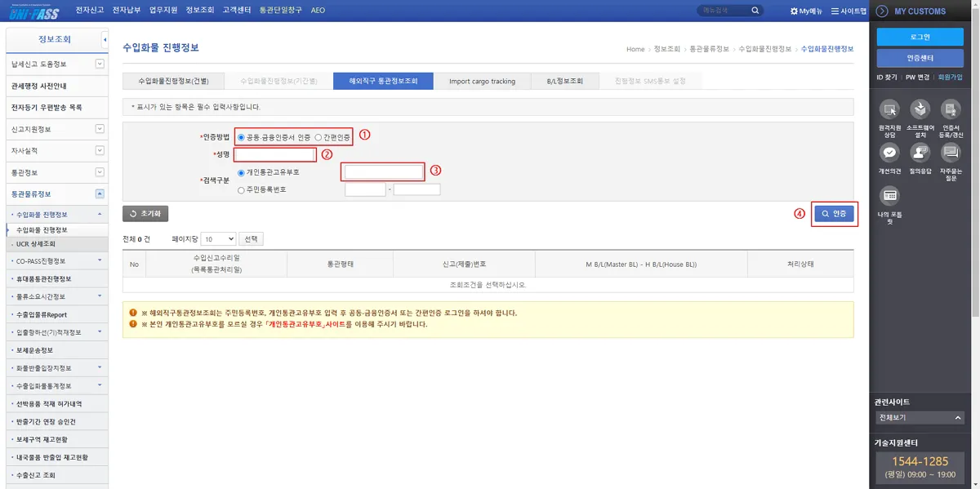980x489 pixels.
Task: Open AEO top menu
Action: 318,11
